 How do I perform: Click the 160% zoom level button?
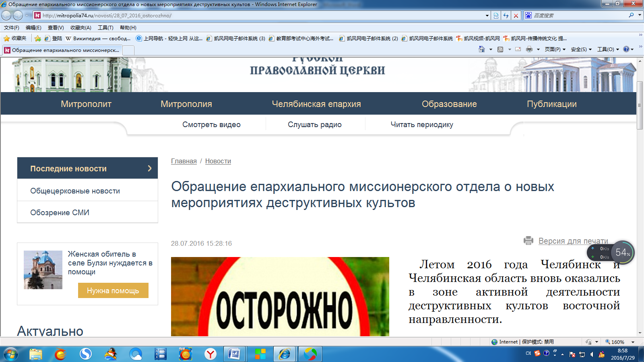click(x=615, y=342)
